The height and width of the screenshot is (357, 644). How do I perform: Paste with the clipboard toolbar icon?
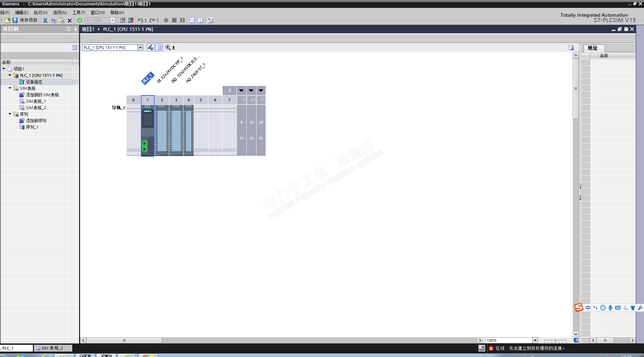tap(61, 20)
